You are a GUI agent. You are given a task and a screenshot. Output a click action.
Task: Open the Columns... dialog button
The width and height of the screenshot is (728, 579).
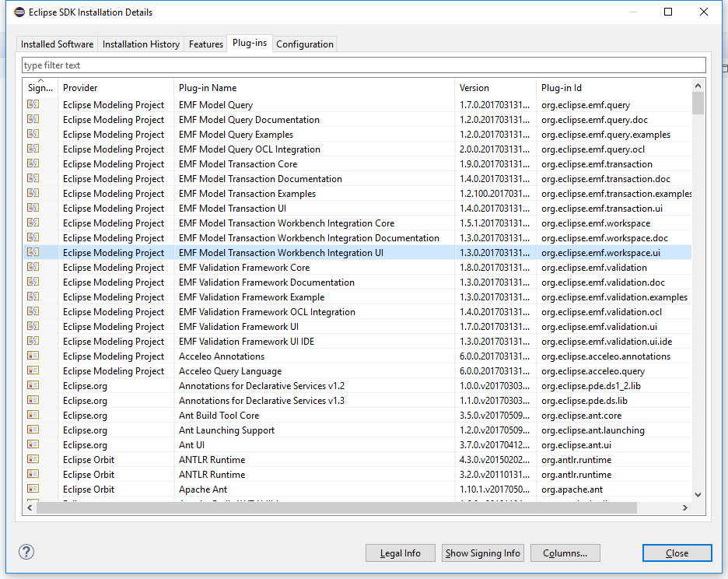tap(565, 553)
